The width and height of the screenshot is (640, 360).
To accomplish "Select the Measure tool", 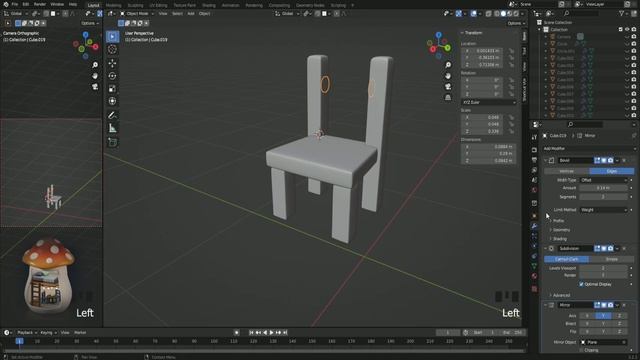I will (x=112, y=129).
